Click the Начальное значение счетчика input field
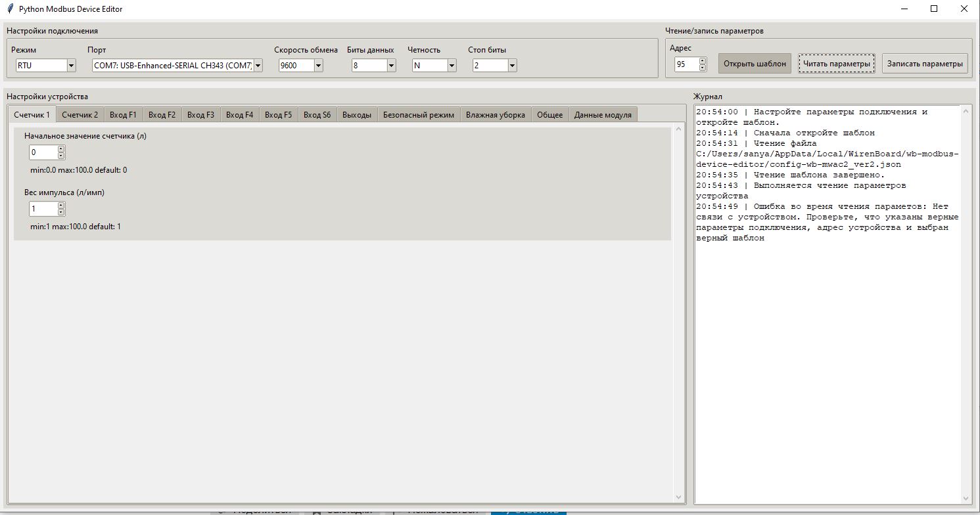The image size is (980, 515). (x=43, y=152)
